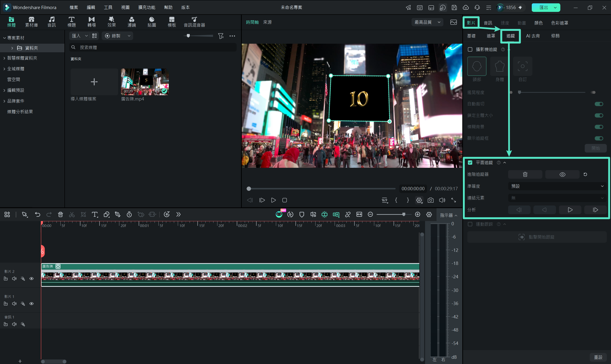Click the preview playback progress slider

point(321,189)
